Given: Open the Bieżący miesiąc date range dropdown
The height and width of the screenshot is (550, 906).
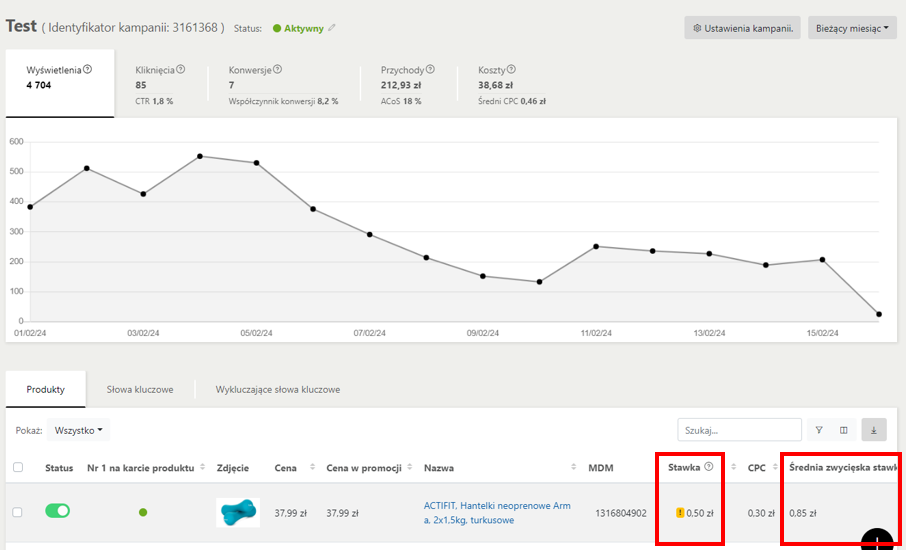Looking at the screenshot, I should (x=852, y=28).
